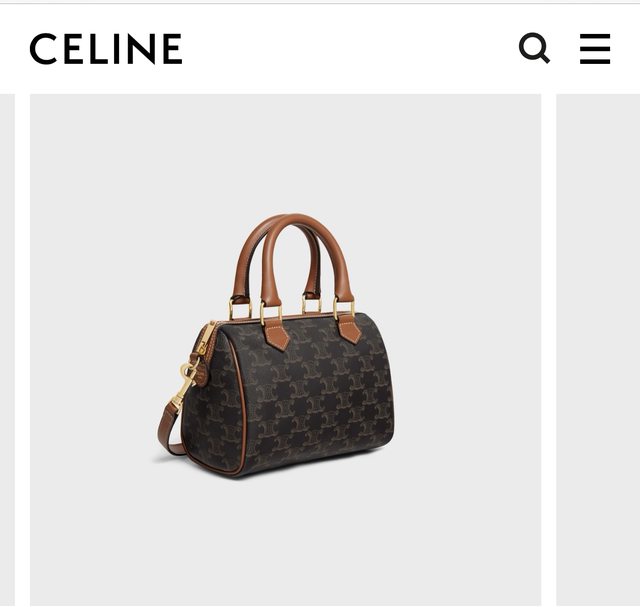The height and width of the screenshot is (607, 640).
Task: Click the gold ring under right handle
Action: pos(343,309)
